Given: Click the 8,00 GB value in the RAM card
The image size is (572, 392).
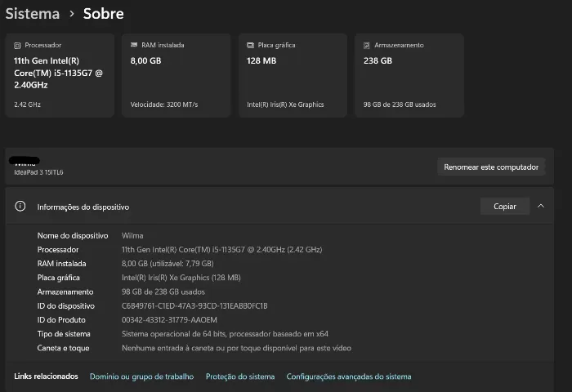Looking at the screenshot, I should tap(145, 61).
